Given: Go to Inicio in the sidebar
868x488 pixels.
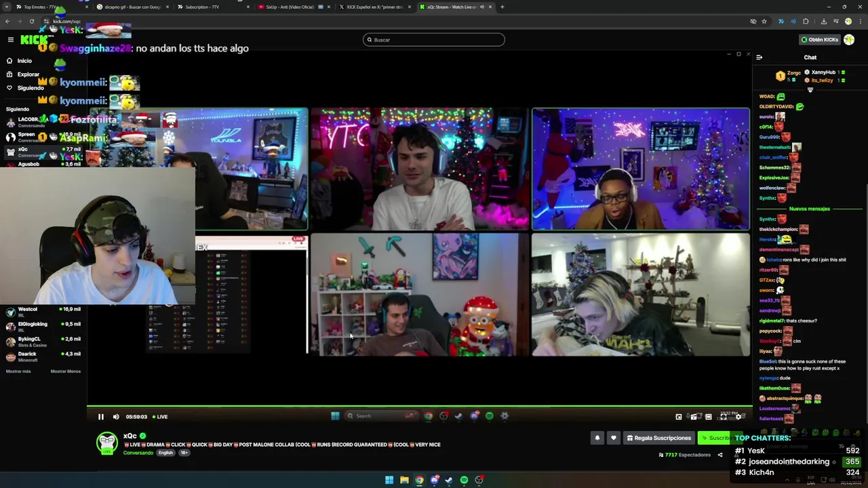Looking at the screenshot, I should [x=19, y=60].
